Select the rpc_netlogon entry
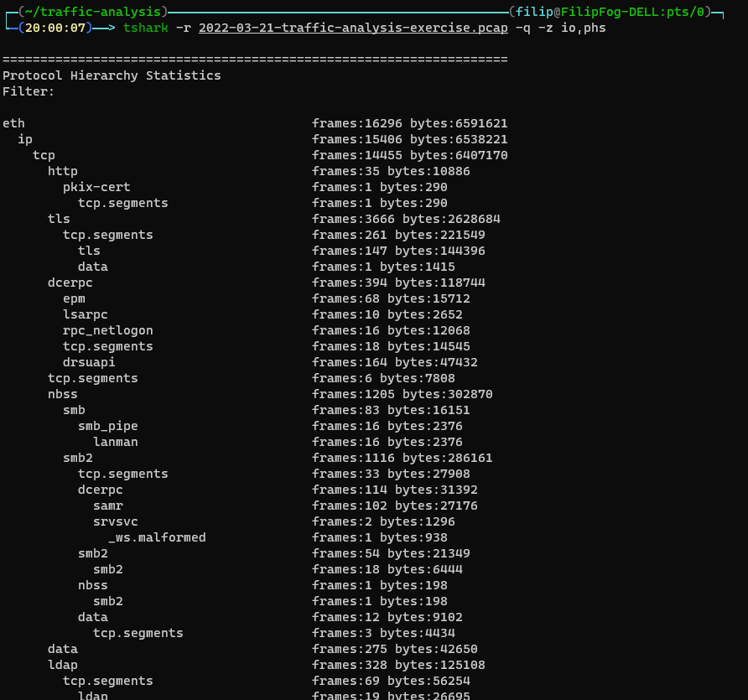 [108, 330]
